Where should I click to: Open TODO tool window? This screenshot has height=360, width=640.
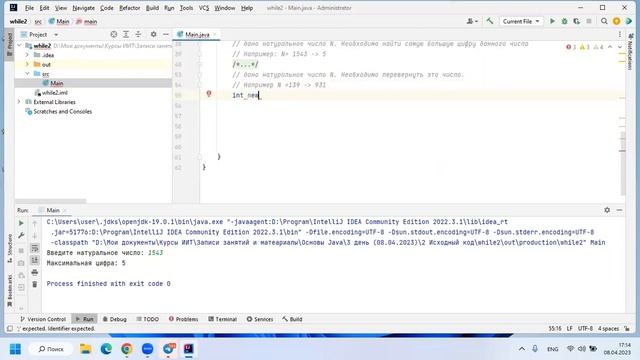coord(147,319)
